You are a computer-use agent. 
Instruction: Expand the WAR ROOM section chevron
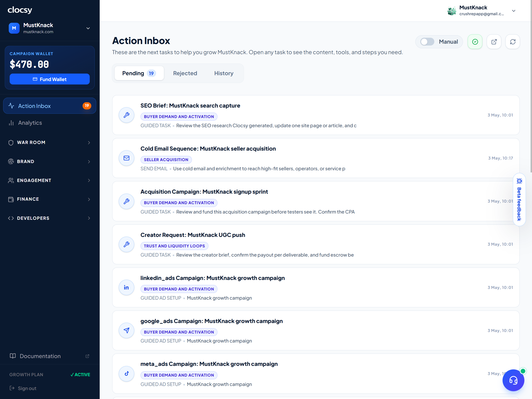click(x=89, y=143)
